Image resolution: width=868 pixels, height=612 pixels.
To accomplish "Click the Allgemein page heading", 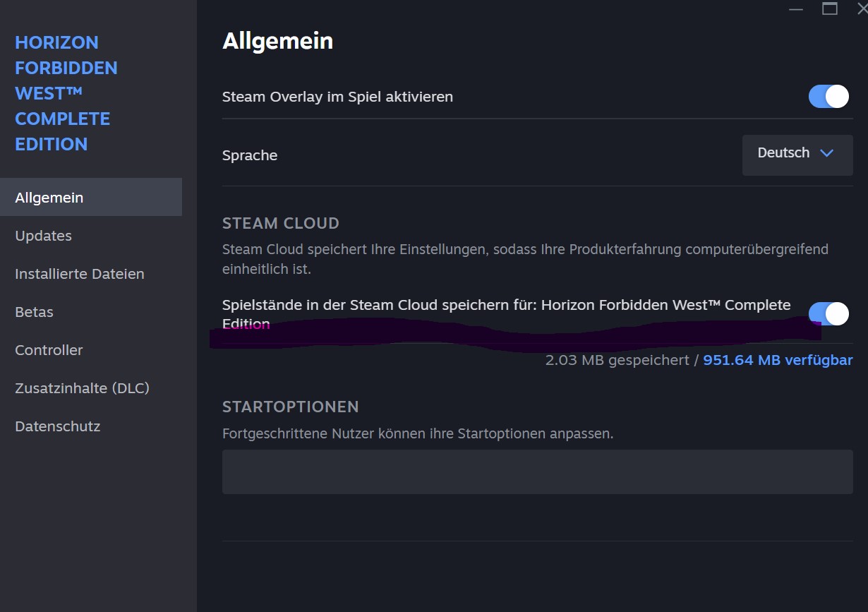I will [277, 41].
